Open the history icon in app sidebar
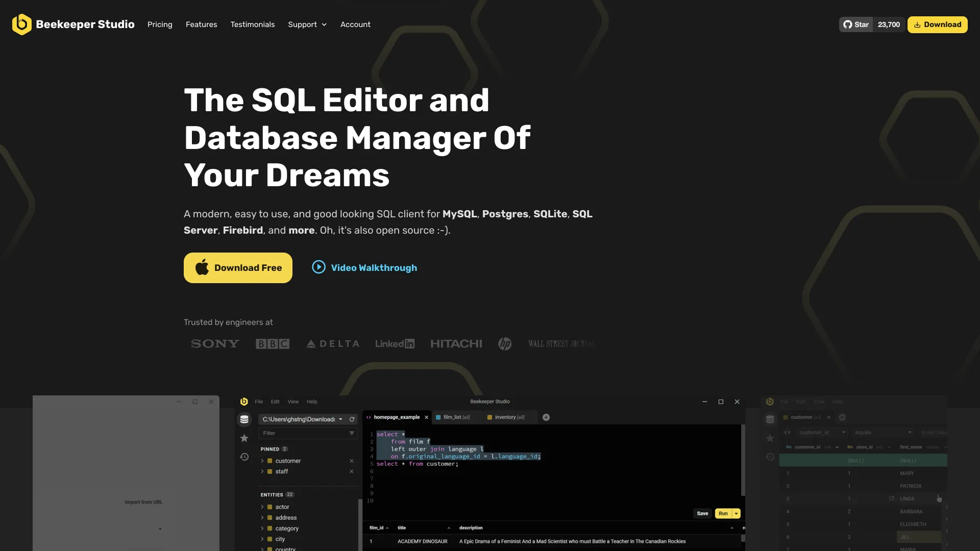This screenshot has height=551, width=980. (244, 457)
